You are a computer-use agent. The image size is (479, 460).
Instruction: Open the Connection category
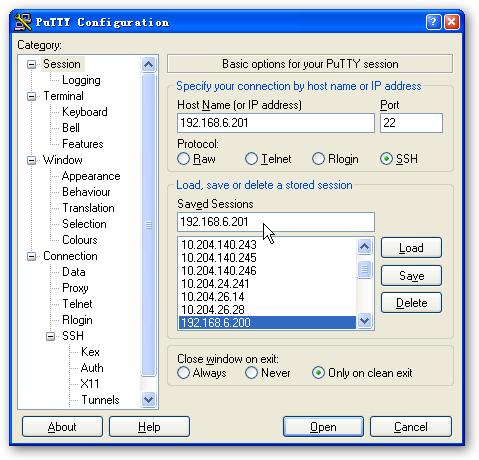[70, 256]
